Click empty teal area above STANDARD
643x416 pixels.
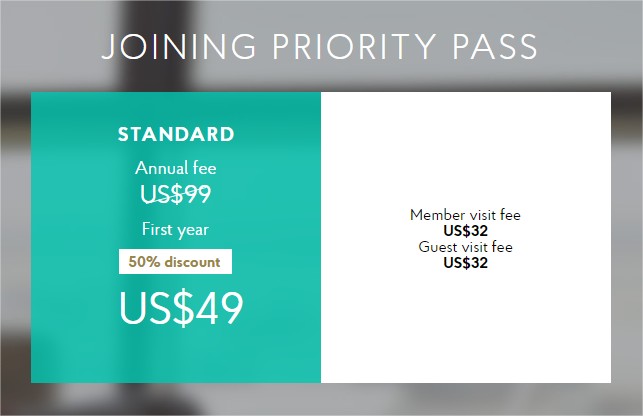(x=176, y=107)
